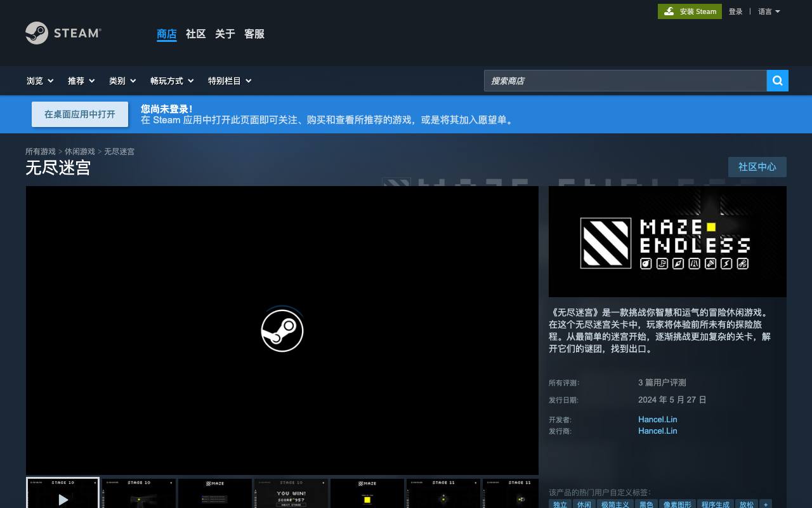Image resolution: width=812 pixels, height=508 pixels.
Task: Click the 登录 link
Action: tap(735, 11)
